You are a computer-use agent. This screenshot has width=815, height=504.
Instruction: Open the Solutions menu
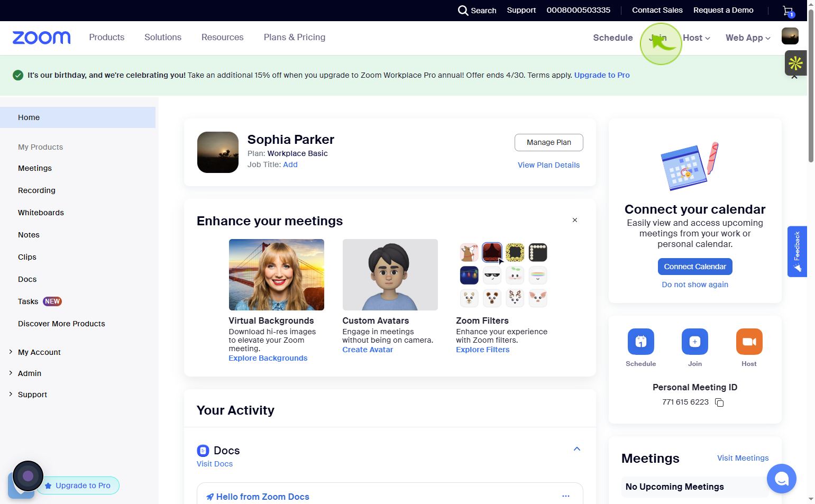[x=163, y=37]
